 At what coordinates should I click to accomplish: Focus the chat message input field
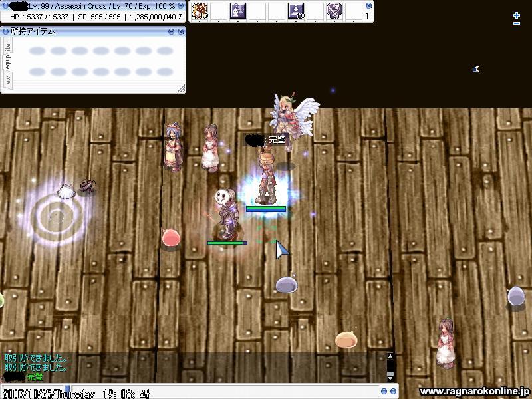[224, 391]
